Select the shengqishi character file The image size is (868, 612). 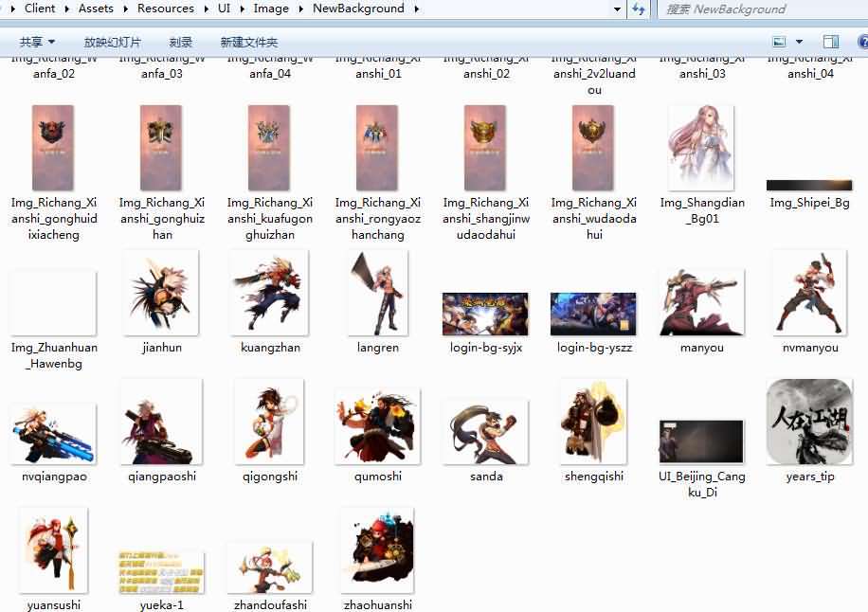(593, 422)
